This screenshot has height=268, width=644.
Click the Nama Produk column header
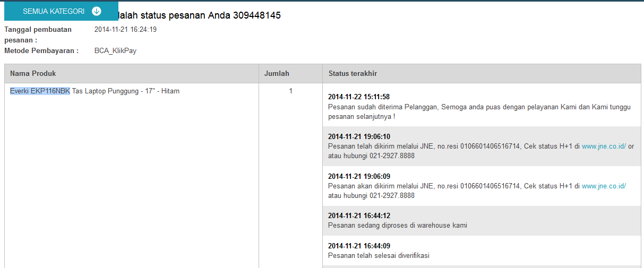33,73
